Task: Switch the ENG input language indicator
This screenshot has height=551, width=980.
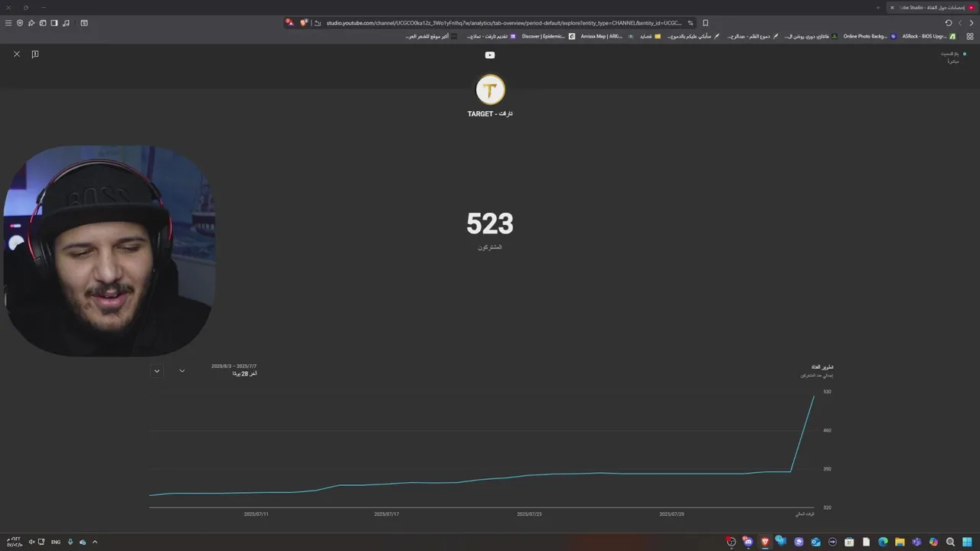Action: pyautogui.click(x=56, y=542)
